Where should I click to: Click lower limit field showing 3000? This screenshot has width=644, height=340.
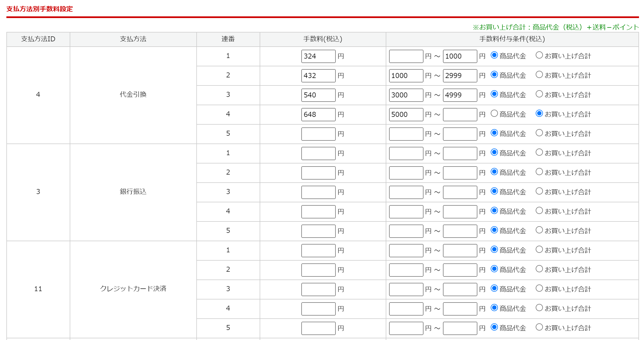pos(406,95)
